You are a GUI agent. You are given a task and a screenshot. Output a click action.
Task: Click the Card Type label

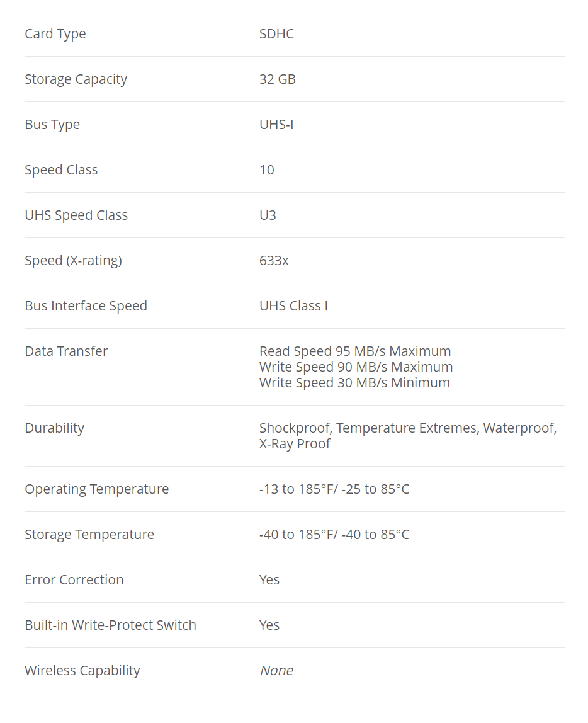tap(55, 33)
